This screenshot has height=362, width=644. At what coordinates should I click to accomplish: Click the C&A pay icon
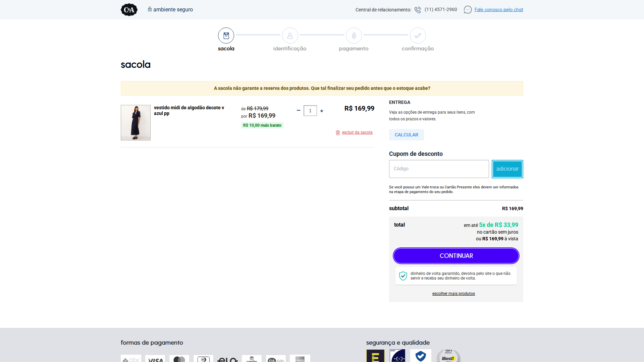click(276, 359)
